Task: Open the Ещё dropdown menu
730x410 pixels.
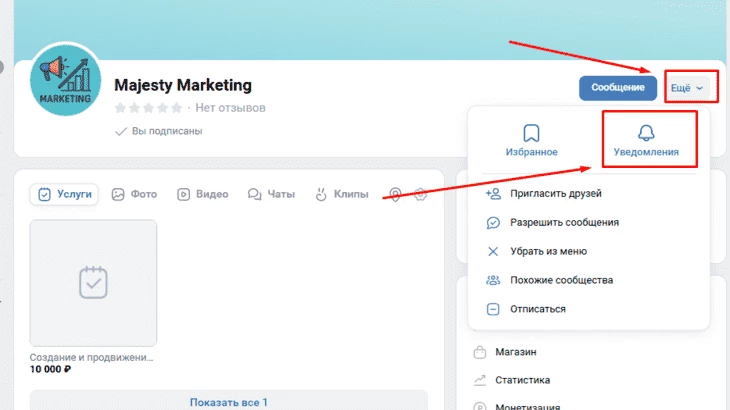Action: pos(688,87)
